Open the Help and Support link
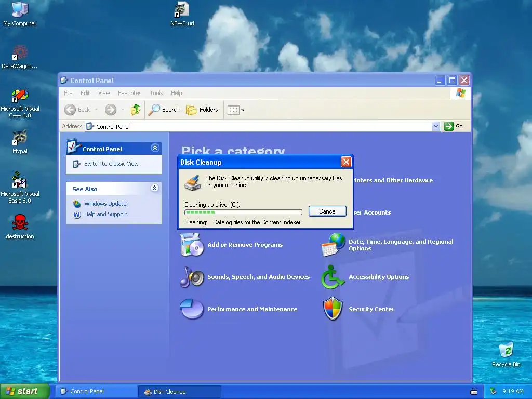 [106, 214]
